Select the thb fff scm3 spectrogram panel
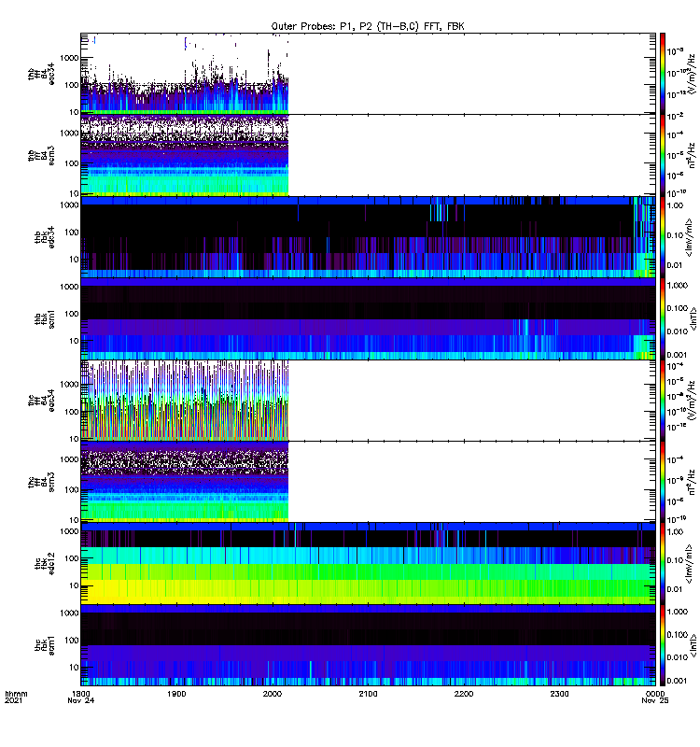700x747 pixels. point(368,155)
